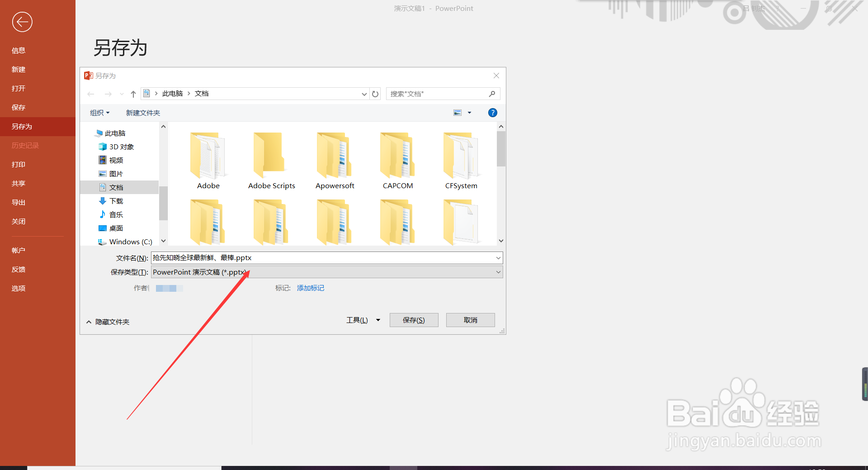Click 文档 in the address bar
Viewport: 868px width, 470px height.
click(202, 94)
